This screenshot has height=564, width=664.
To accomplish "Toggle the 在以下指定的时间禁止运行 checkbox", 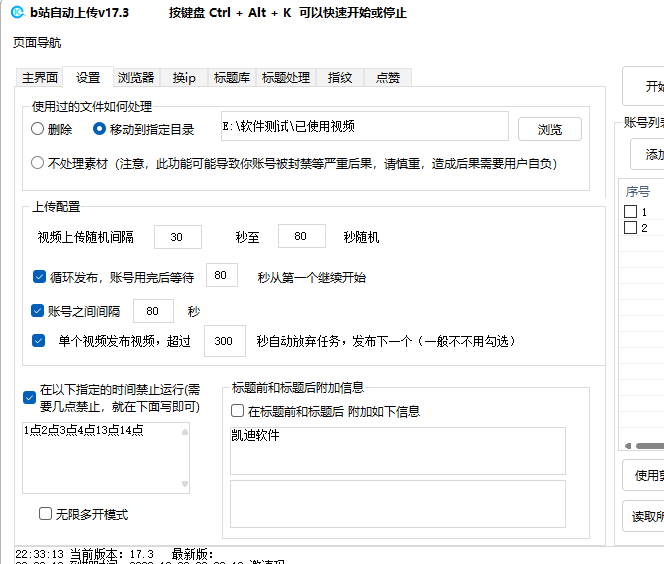I will click(x=29, y=398).
